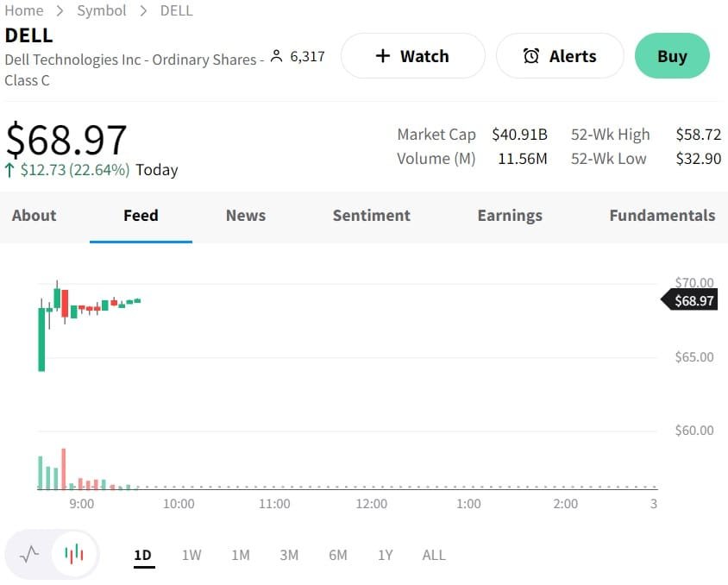Select the 1D time range
The image size is (728, 585).
pos(143,555)
